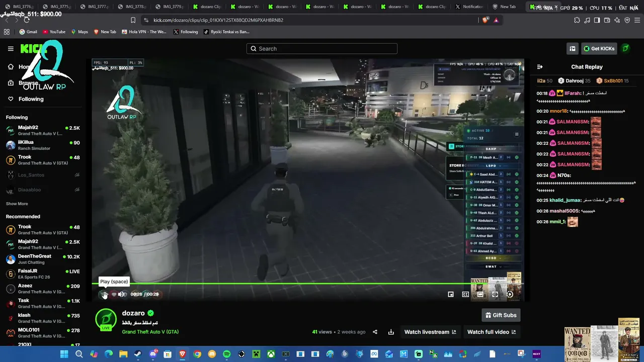This screenshot has width=644, height=362.
Task: Open the Windows Start menu
Action: 64,354
